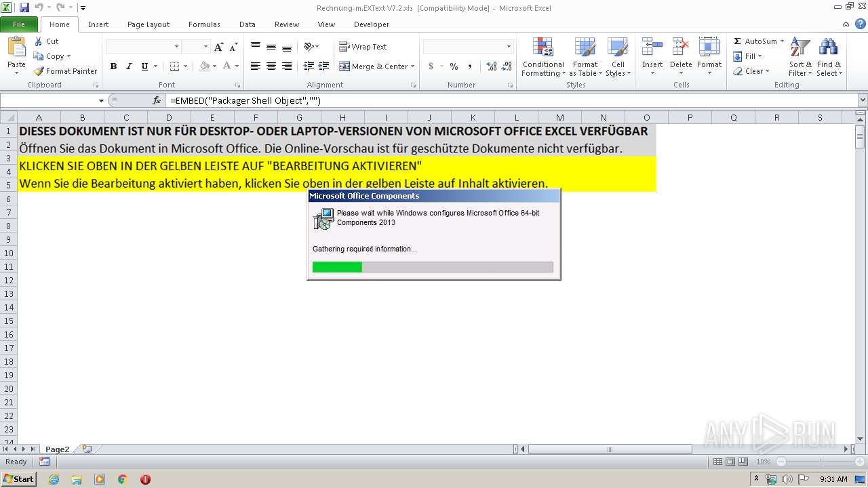Click the Borders icon
The width and height of the screenshot is (868, 488).
[174, 66]
